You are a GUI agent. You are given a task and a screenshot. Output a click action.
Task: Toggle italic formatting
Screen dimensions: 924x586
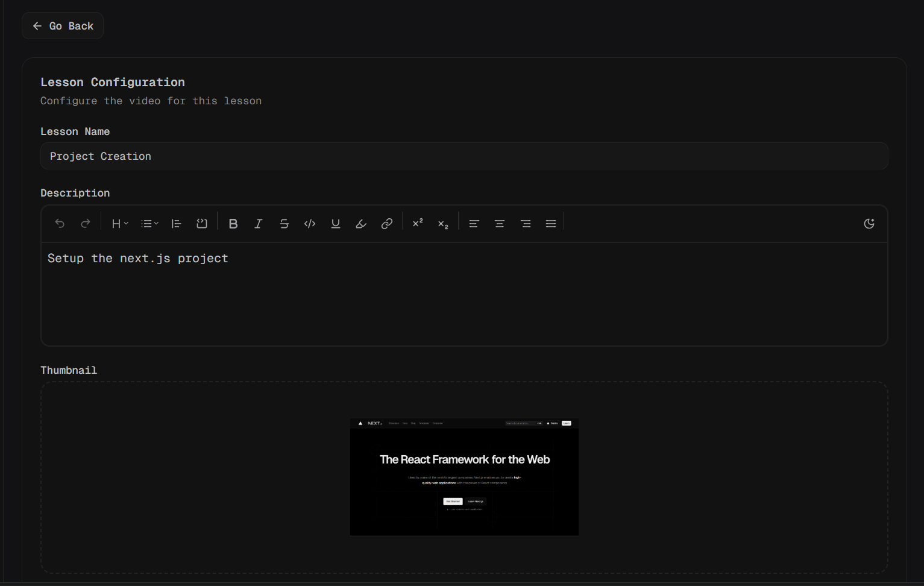point(259,224)
